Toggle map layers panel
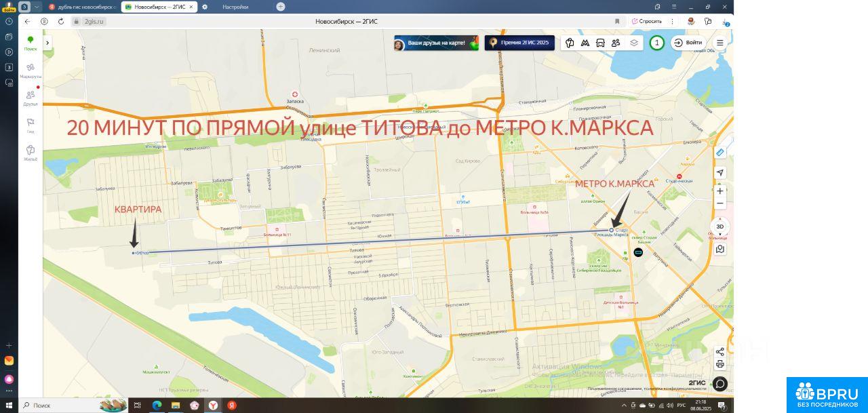The width and height of the screenshot is (868, 413). coord(634,43)
